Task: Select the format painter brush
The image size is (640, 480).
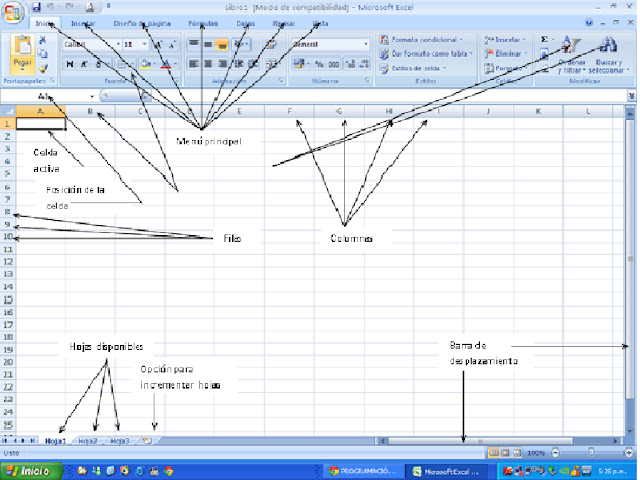Action: (42, 68)
